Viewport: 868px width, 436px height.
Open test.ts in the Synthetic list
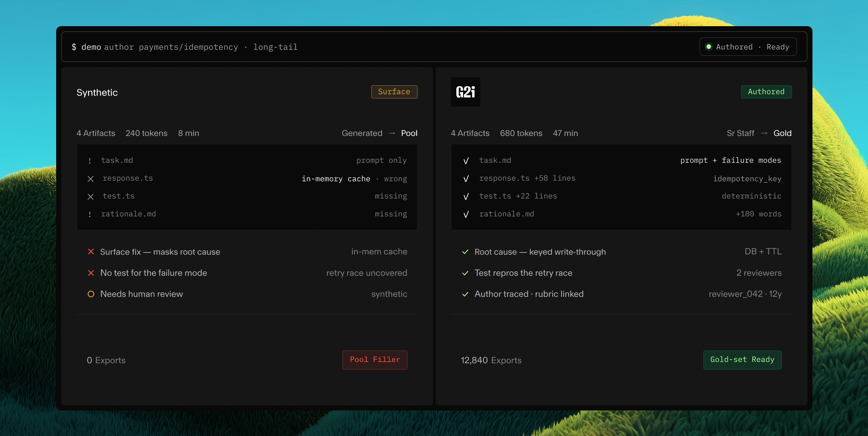pos(119,196)
